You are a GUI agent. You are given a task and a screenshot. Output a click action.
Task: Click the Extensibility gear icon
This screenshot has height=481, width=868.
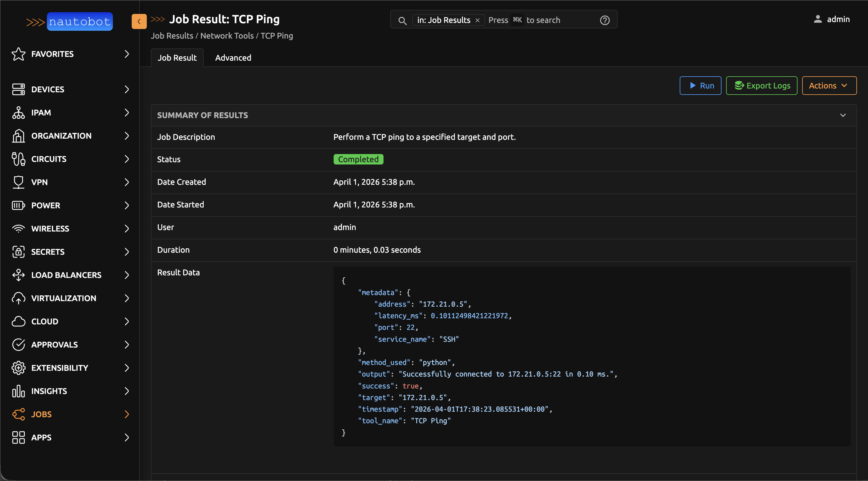[18, 368]
